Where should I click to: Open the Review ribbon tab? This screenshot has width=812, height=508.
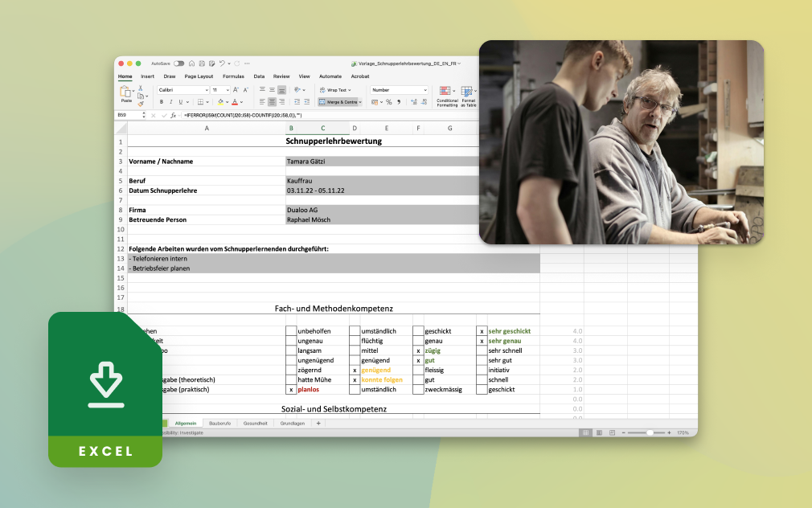point(281,76)
